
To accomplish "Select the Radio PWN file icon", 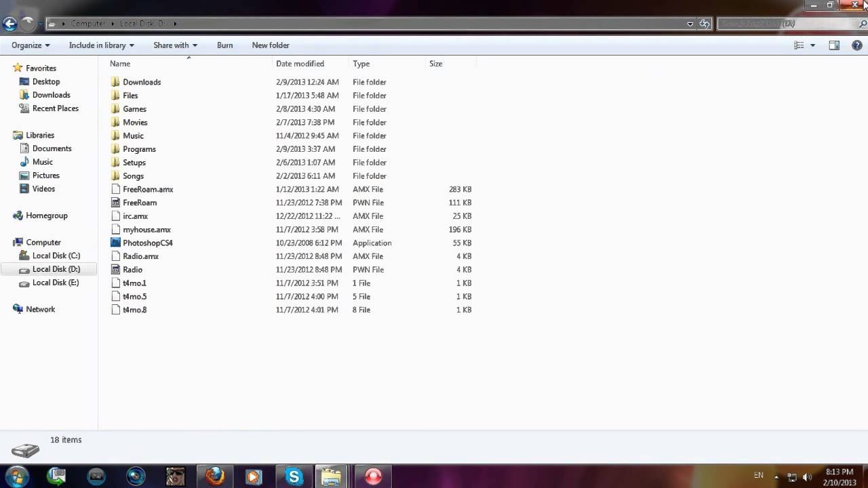I will pos(115,270).
